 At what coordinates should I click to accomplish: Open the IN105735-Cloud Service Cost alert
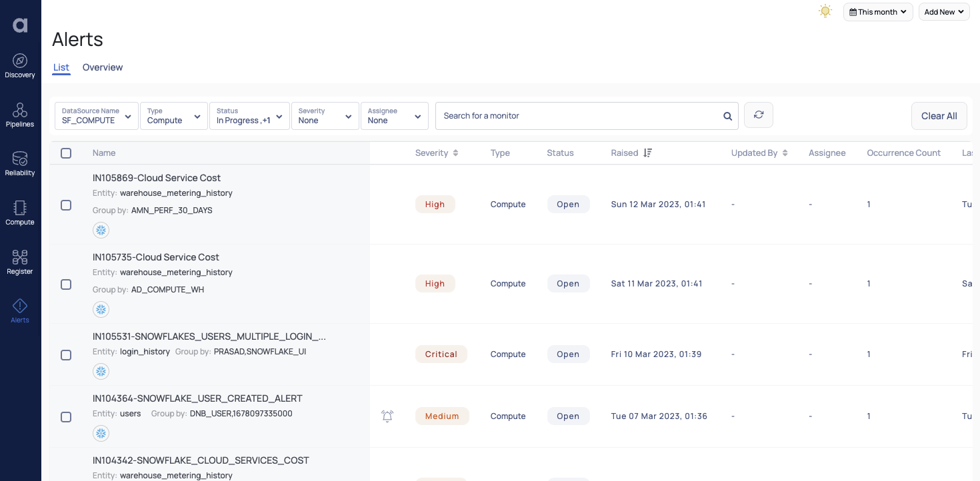coord(156,257)
